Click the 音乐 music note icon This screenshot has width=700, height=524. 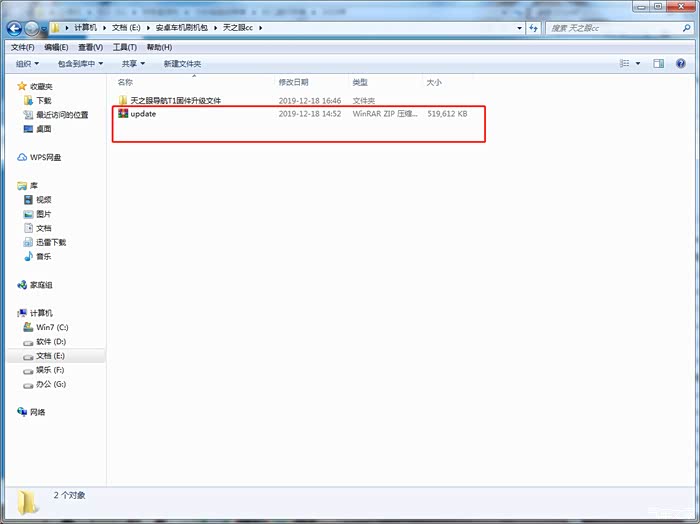[28, 256]
